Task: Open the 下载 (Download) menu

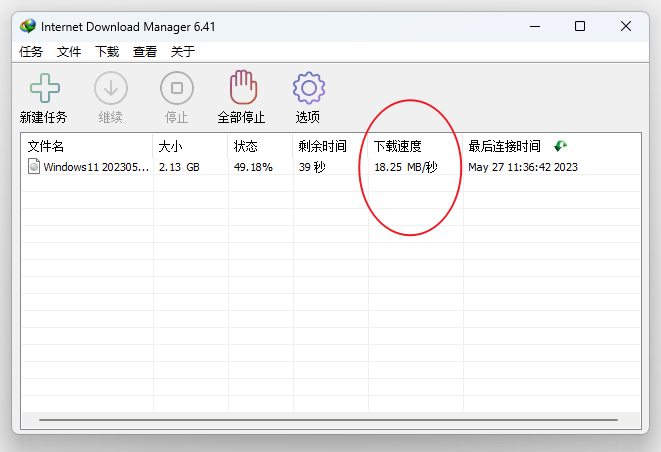Action: pos(107,51)
